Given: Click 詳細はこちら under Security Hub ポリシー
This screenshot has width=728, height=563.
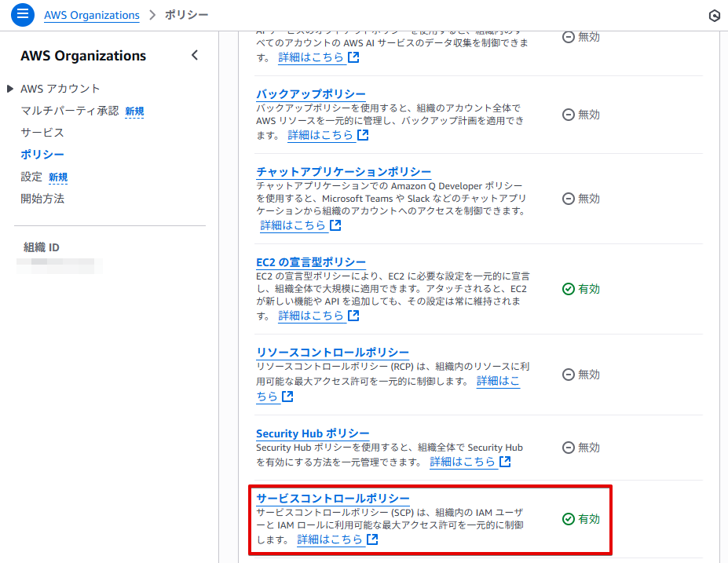Looking at the screenshot, I should coord(463,462).
